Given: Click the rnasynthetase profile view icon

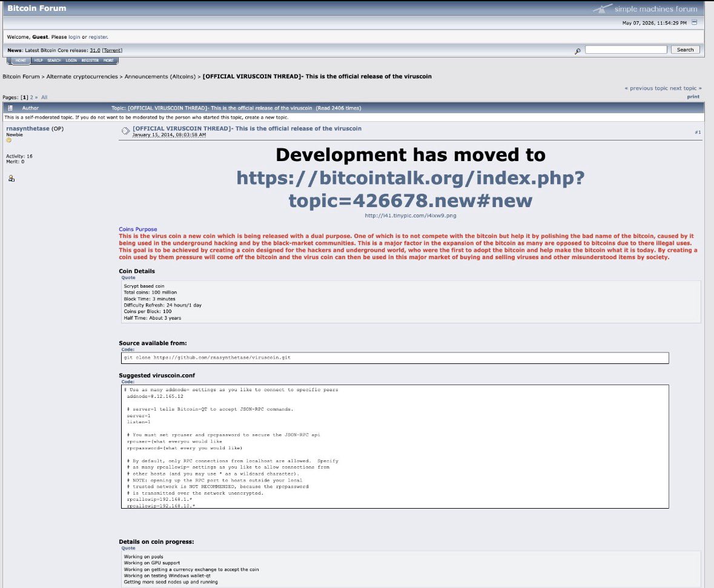Looking at the screenshot, I should [x=12, y=179].
